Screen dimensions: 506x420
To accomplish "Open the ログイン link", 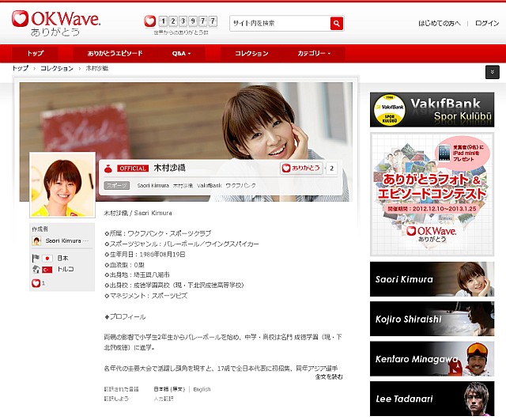I will click(x=487, y=23).
